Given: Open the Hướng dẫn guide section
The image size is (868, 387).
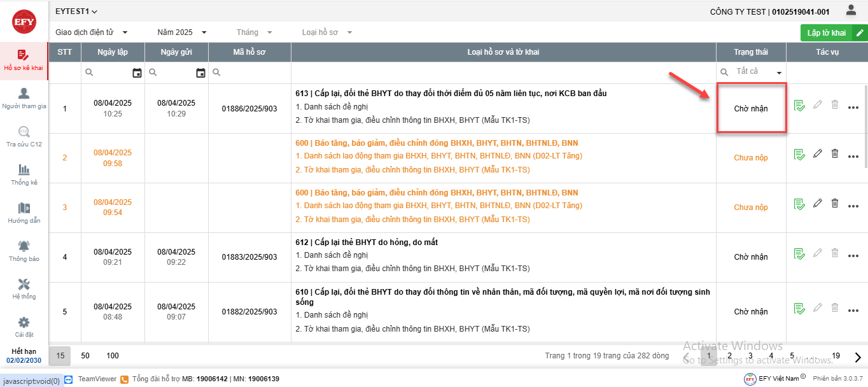Looking at the screenshot, I should coord(24,213).
